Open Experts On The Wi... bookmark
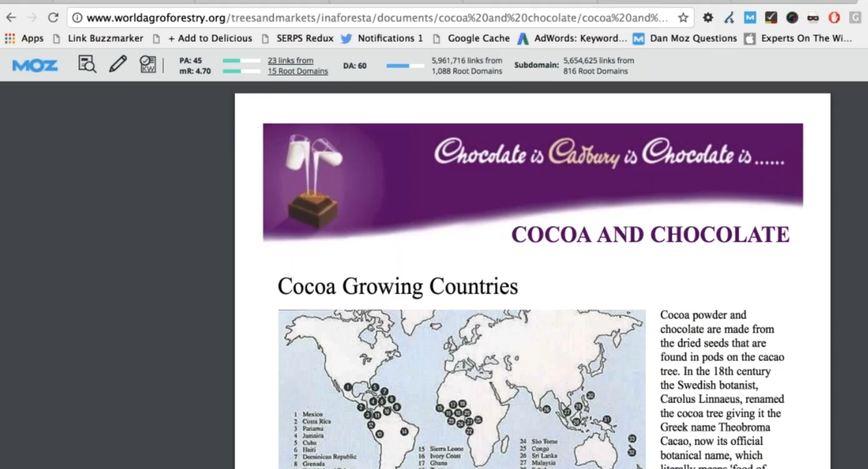Viewport: 868px width, 469px height. pos(798,38)
